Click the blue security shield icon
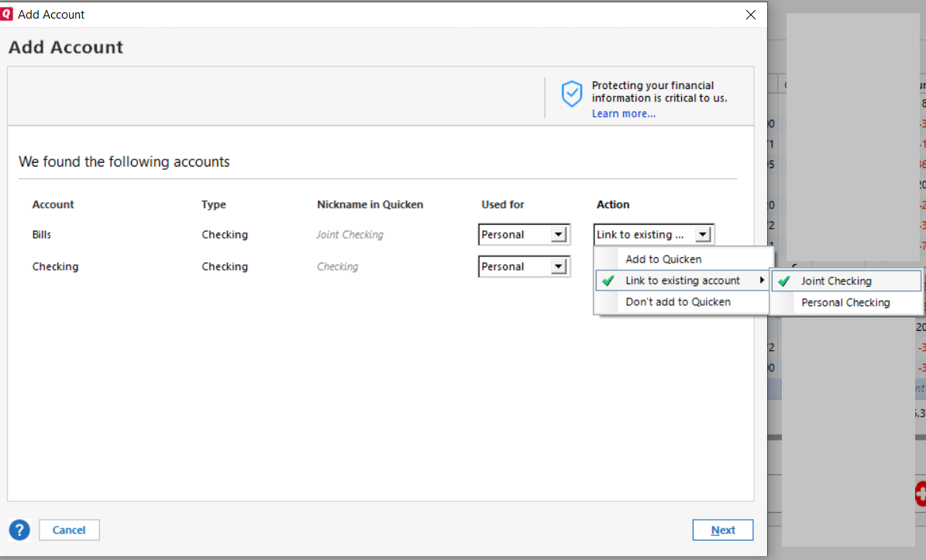 coord(571,94)
